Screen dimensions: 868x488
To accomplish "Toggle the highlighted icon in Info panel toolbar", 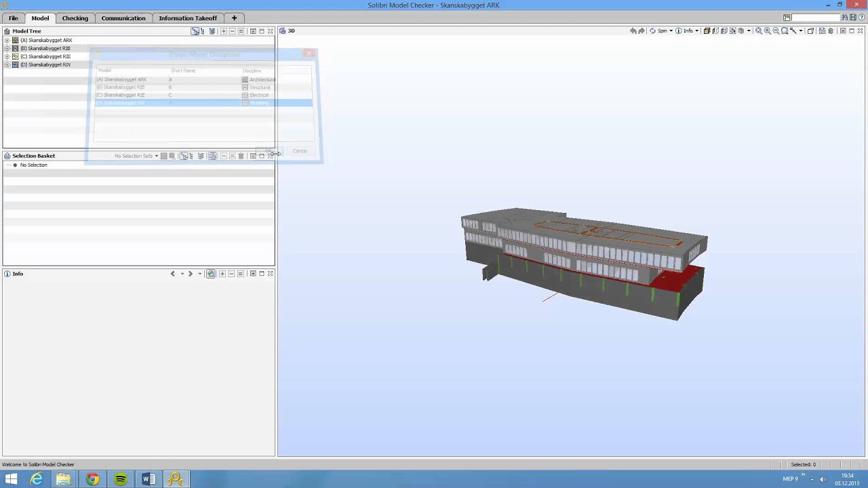I will 211,274.
